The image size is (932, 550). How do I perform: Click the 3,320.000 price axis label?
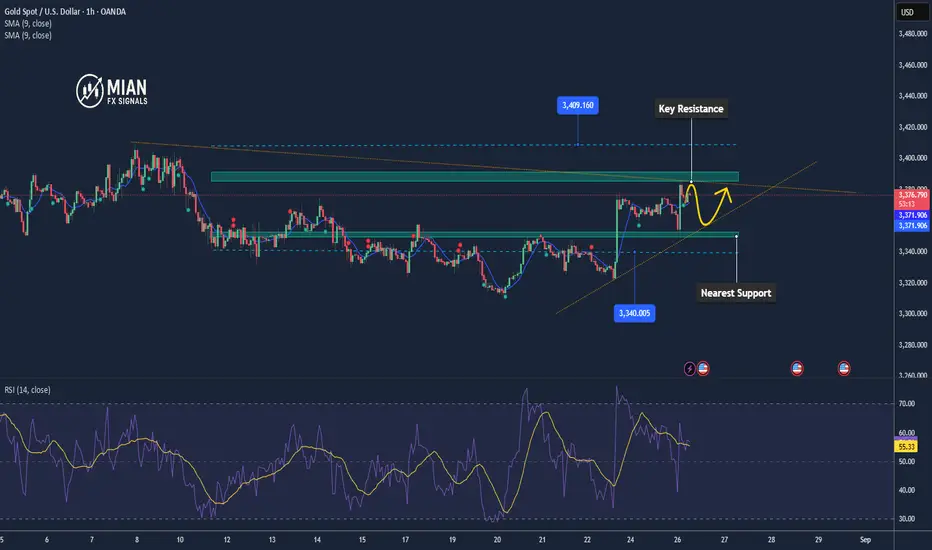pos(912,283)
